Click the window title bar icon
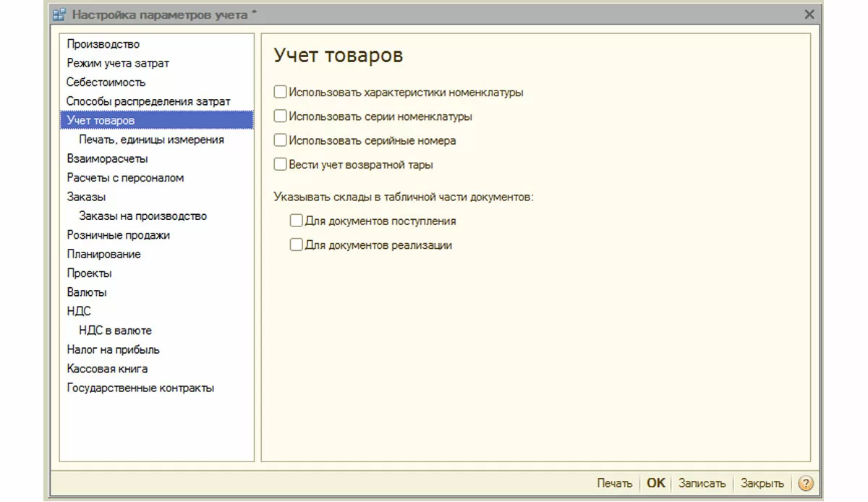This screenshot has width=868, height=502. 60,14
